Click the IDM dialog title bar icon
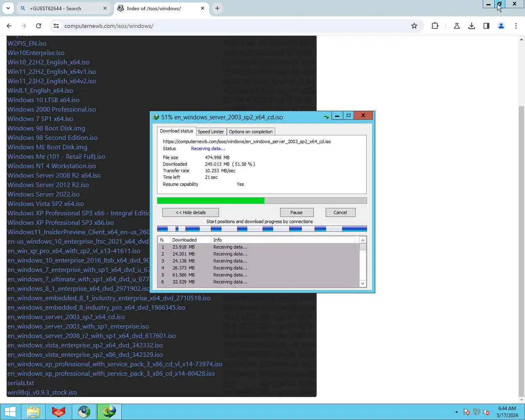This screenshot has width=525, height=420. click(x=156, y=117)
